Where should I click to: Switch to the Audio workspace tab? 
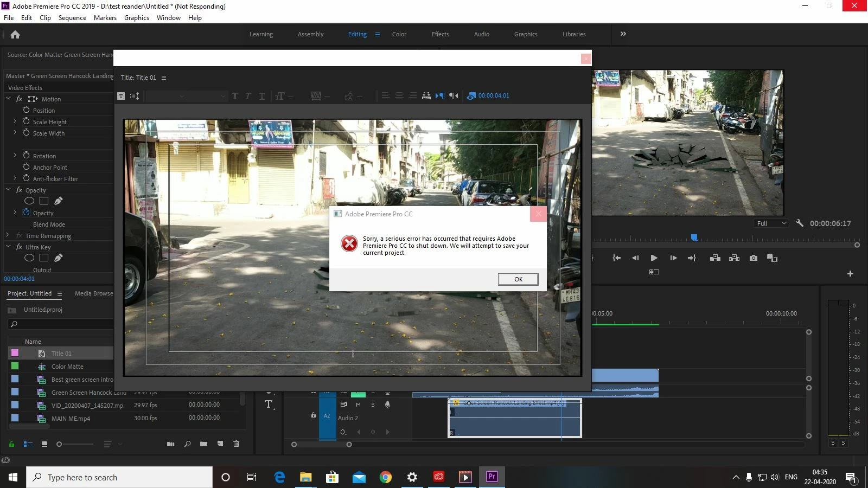[x=482, y=34]
